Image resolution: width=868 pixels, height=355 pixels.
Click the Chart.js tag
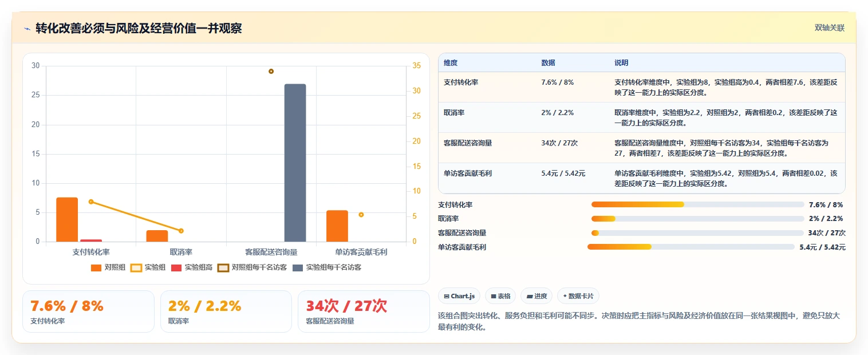click(459, 296)
